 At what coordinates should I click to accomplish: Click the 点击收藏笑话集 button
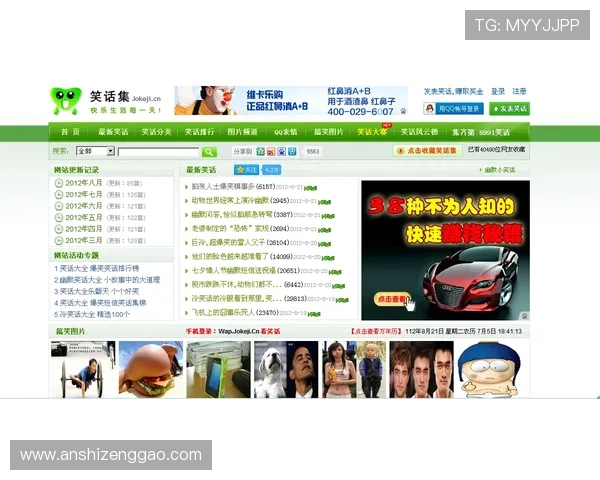[x=427, y=150]
